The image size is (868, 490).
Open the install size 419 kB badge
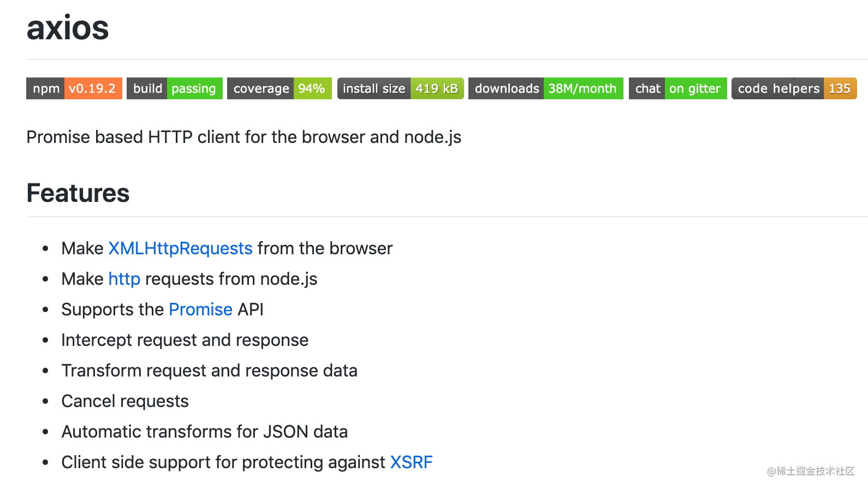(x=401, y=88)
